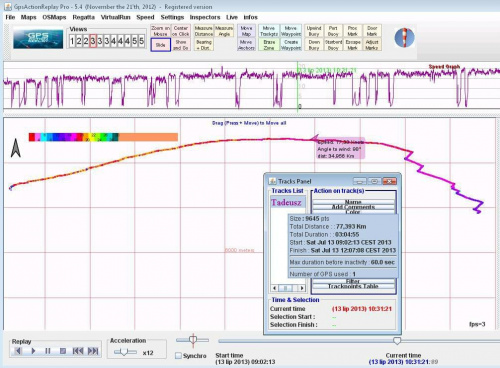Select the last view 5 in Views
The image size is (500, 368).
[x=141, y=41]
